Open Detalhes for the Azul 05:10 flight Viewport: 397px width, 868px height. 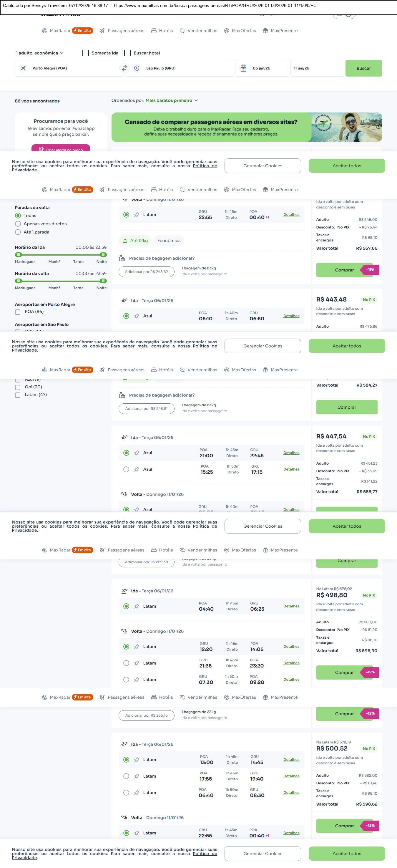[x=291, y=316]
